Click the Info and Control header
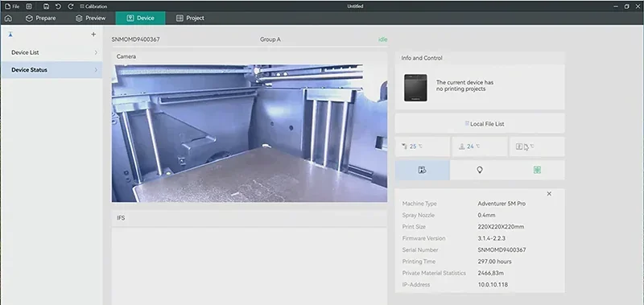The image size is (644, 305). (422, 58)
